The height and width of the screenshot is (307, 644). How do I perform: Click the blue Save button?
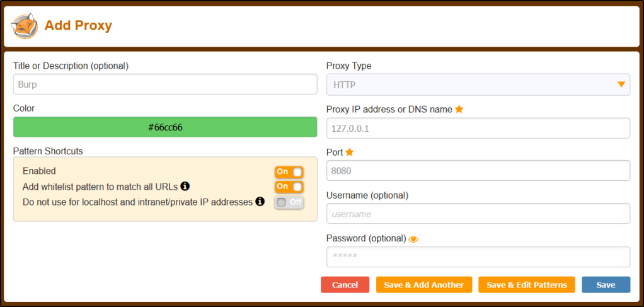click(x=606, y=285)
